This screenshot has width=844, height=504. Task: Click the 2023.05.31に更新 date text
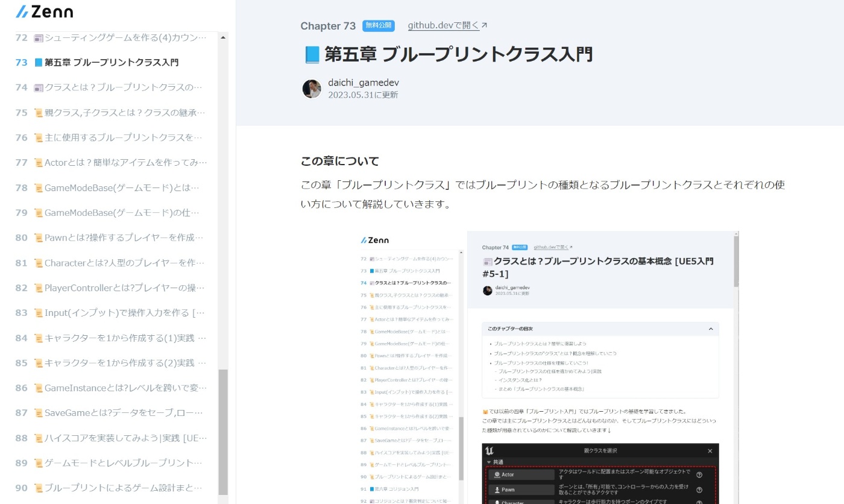click(x=363, y=95)
